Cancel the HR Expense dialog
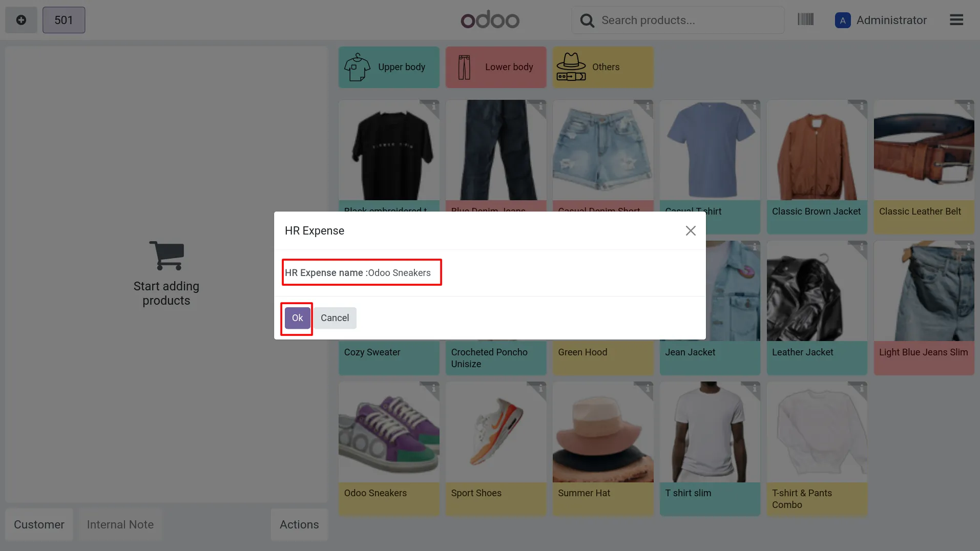 coord(335,318)
